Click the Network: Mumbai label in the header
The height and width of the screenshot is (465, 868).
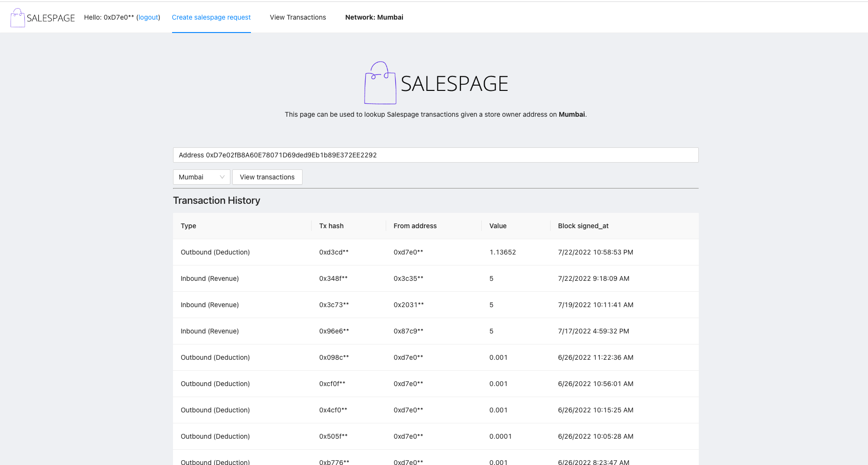pos(374,17)
